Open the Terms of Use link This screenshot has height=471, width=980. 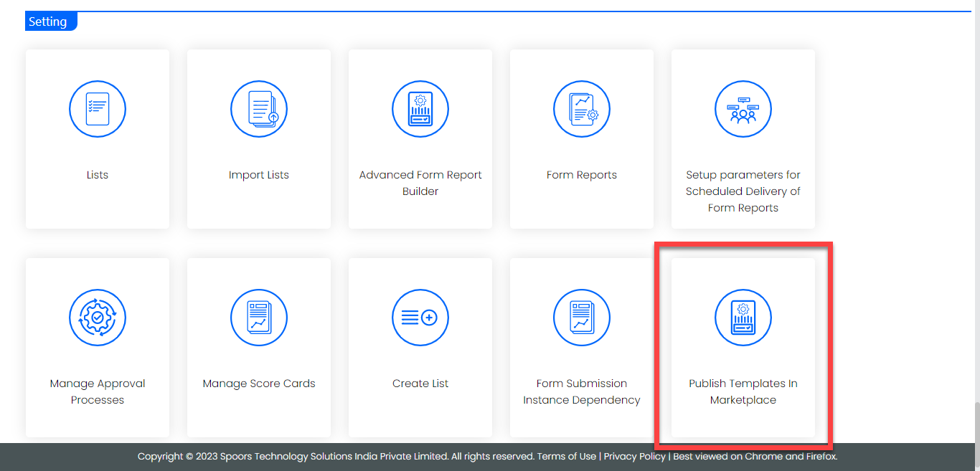pos(567,457)
